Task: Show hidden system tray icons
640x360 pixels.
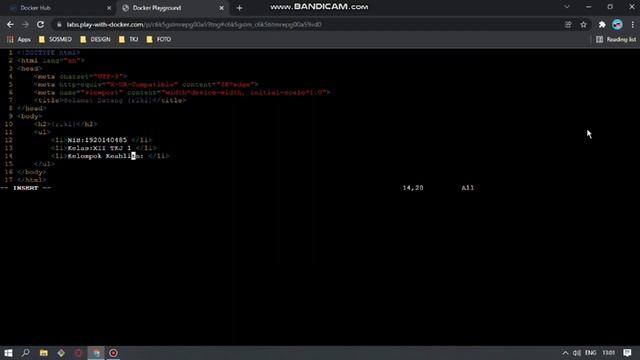Action: [x=565, y=353]
